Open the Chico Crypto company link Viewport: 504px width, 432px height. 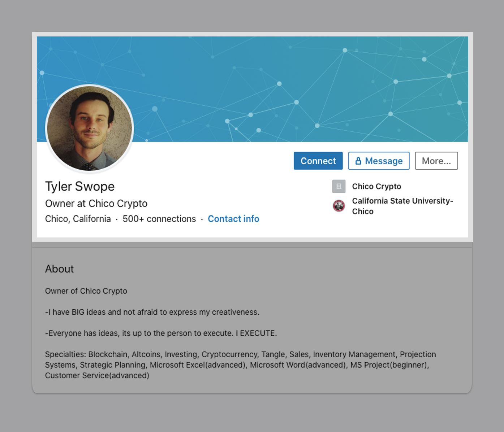[x=376, y=187]
